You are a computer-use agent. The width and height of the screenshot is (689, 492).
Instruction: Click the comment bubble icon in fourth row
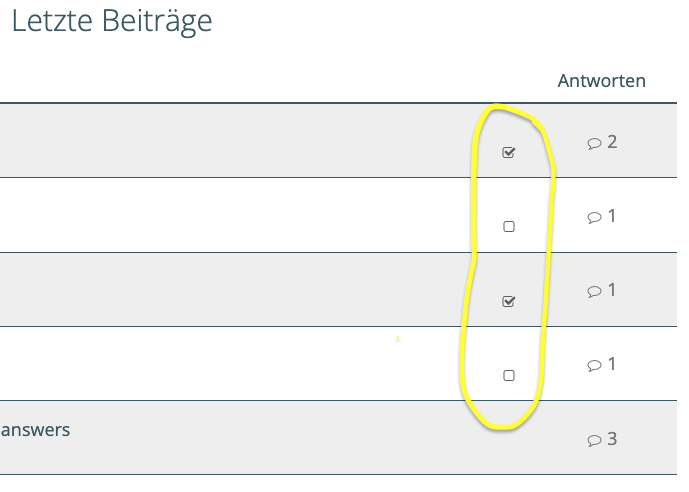(594, 365)
